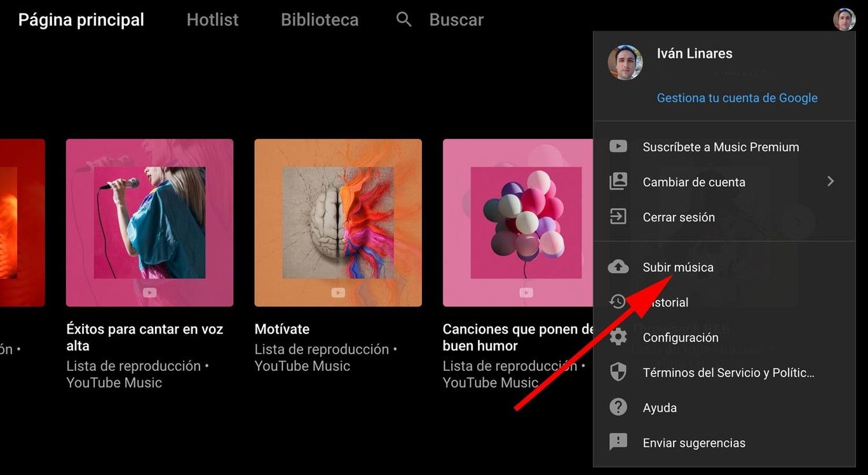Click the search magnifier icon
Image resolution: width=868 pixels, height=475 pixels.
(404, 19)
